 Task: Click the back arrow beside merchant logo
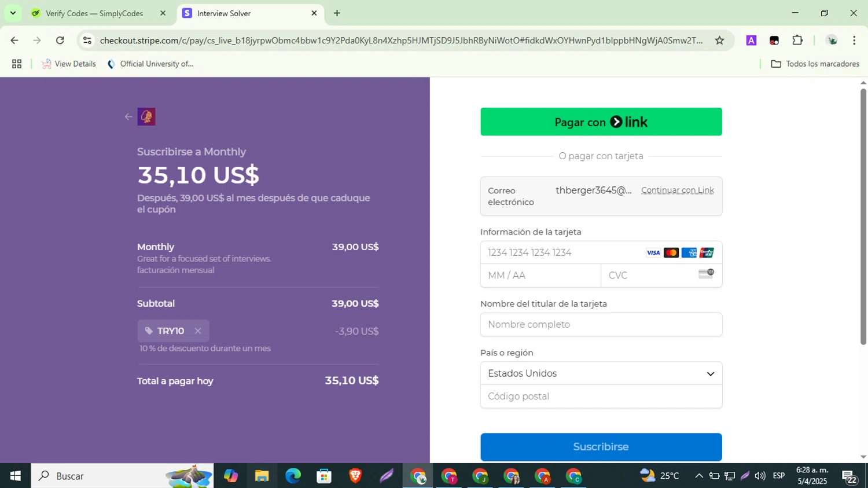tap(128, 117)
